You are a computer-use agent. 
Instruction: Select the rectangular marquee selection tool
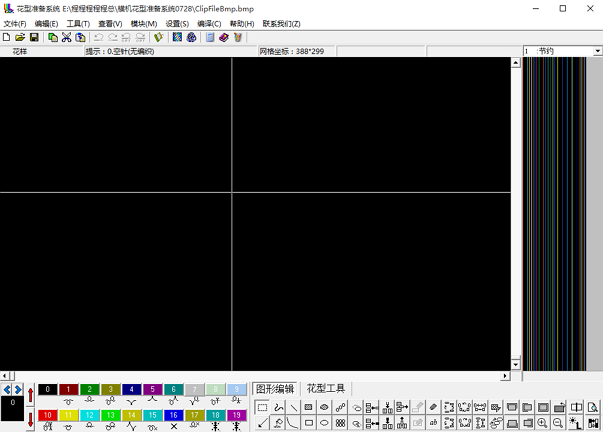[262, 407]
